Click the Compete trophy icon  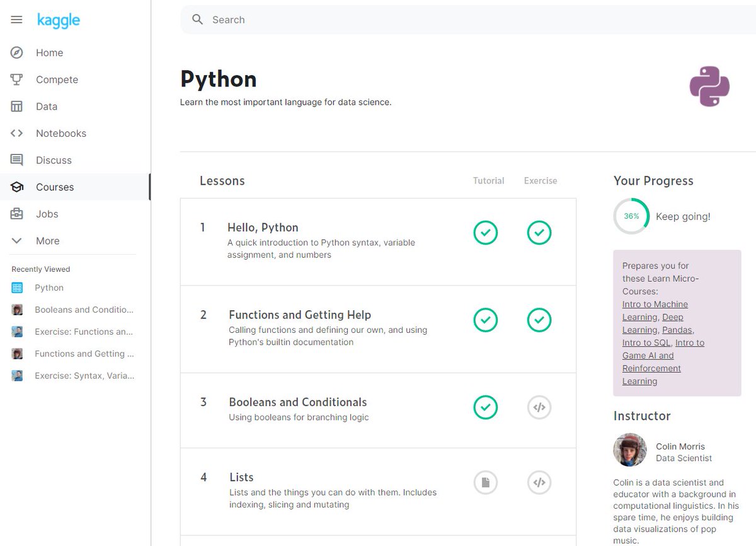tap(17, 79)
